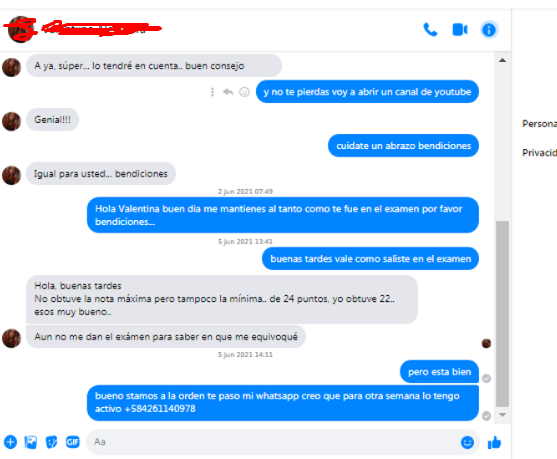
Task: Choose a sticker icon
Action: point(52,442)
